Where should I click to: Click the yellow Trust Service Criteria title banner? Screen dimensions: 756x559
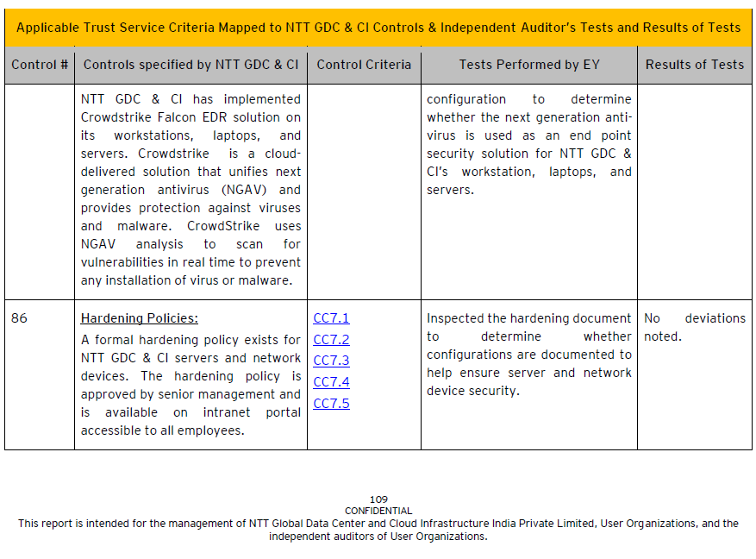[x=378, y=28]
